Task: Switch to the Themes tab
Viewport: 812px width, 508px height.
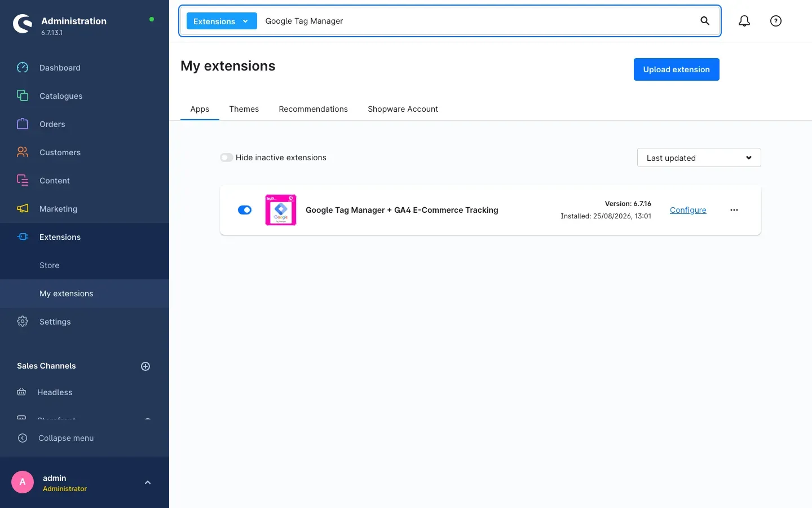Action: [244, 109]
